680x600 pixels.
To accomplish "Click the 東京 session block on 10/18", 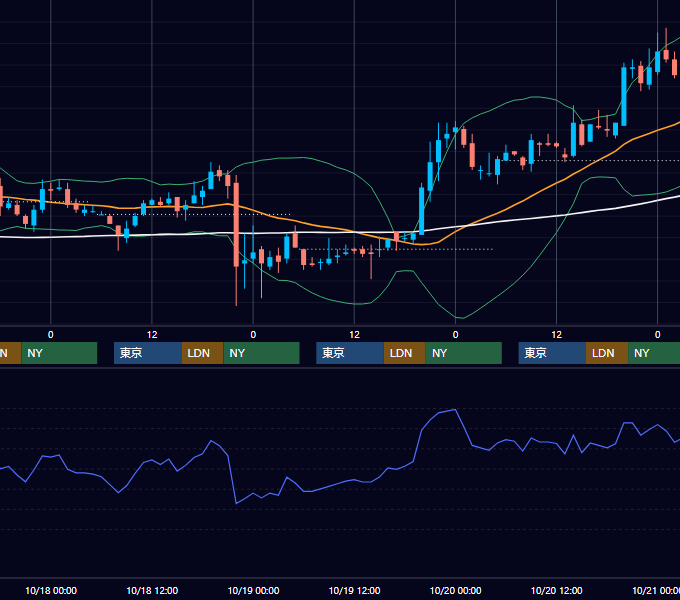I will [147, 353].
